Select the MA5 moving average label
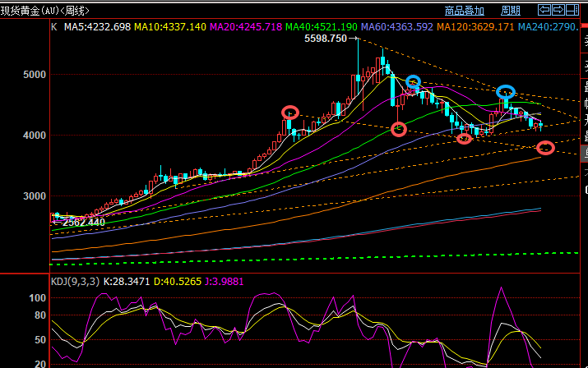 [x=97, y=27]
